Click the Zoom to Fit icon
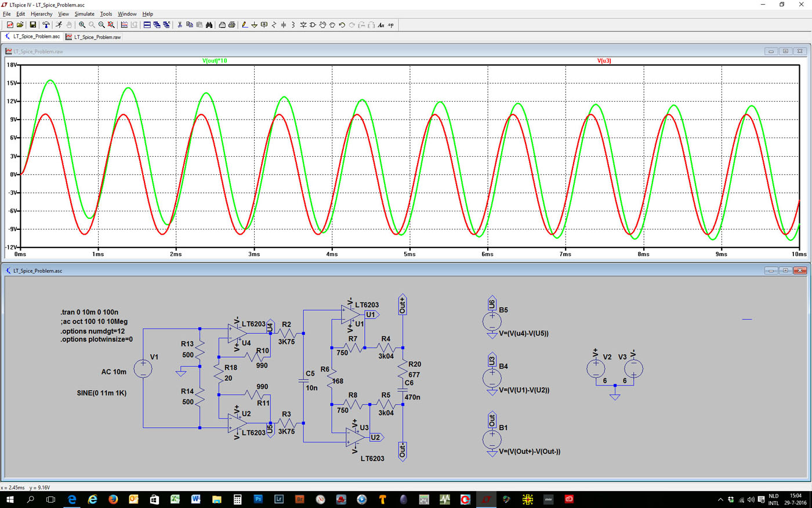 111,25
